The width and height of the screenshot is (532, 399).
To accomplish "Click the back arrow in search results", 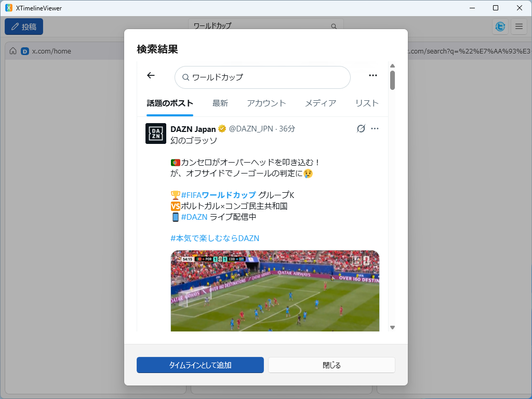I will coord(151,75).
